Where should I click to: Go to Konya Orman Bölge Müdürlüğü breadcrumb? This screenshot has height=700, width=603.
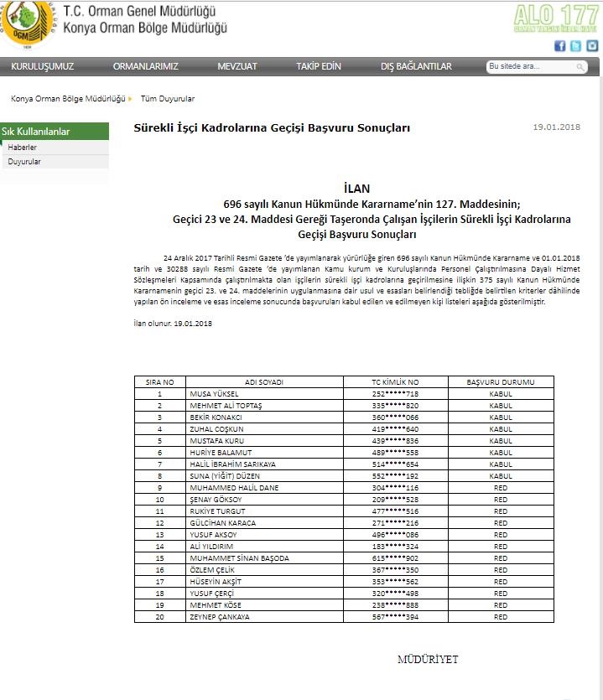point(67,99)
